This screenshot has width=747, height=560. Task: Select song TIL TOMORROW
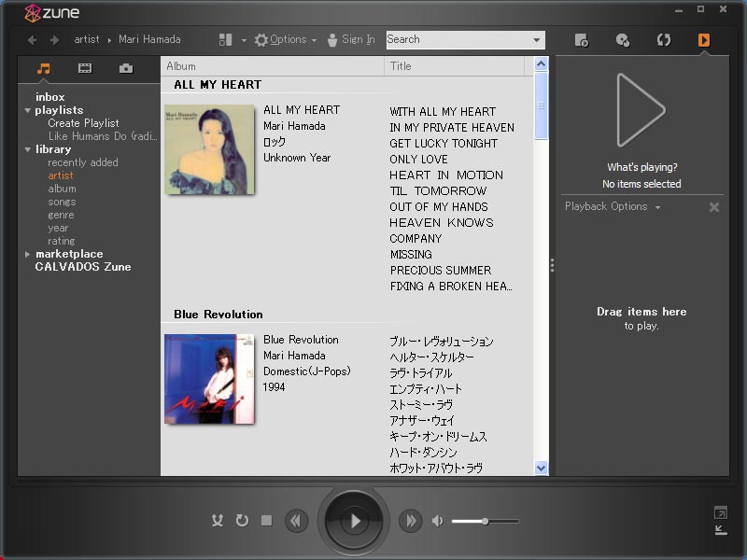[x=438, y=191]
